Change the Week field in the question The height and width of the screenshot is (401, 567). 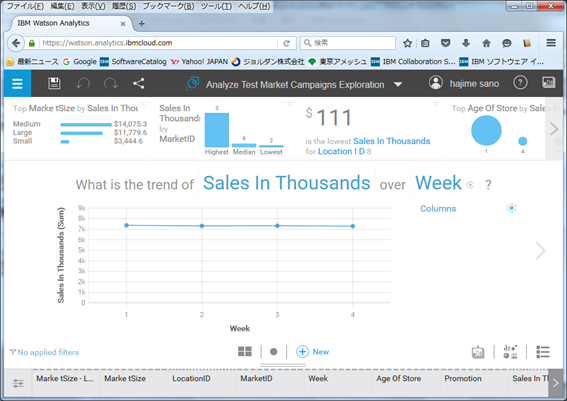pos(438,183)
